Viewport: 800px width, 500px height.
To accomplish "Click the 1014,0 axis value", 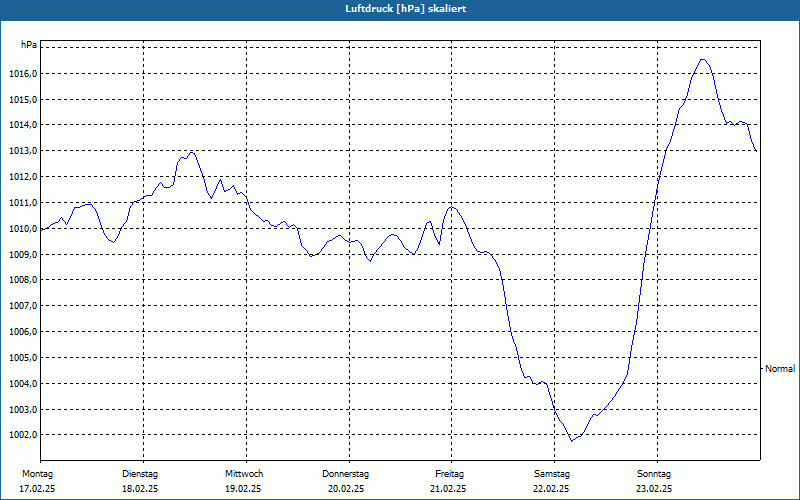I will (x=23, y=125).
